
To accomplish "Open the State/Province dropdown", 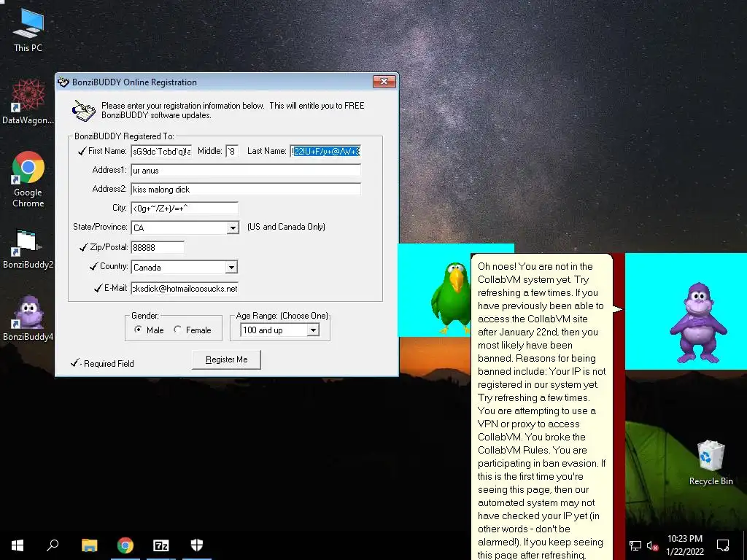I will (233, 227).
